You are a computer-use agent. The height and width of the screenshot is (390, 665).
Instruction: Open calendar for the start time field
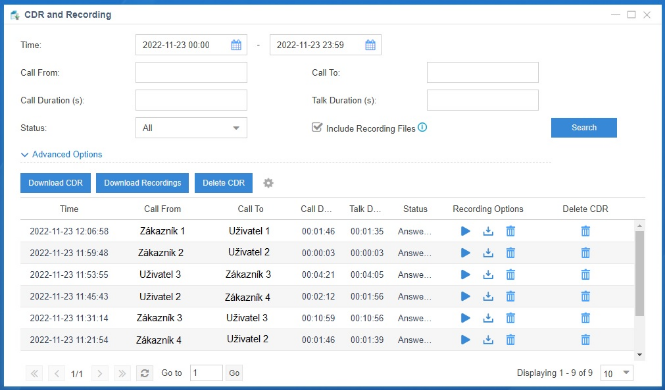click(236, 45)
